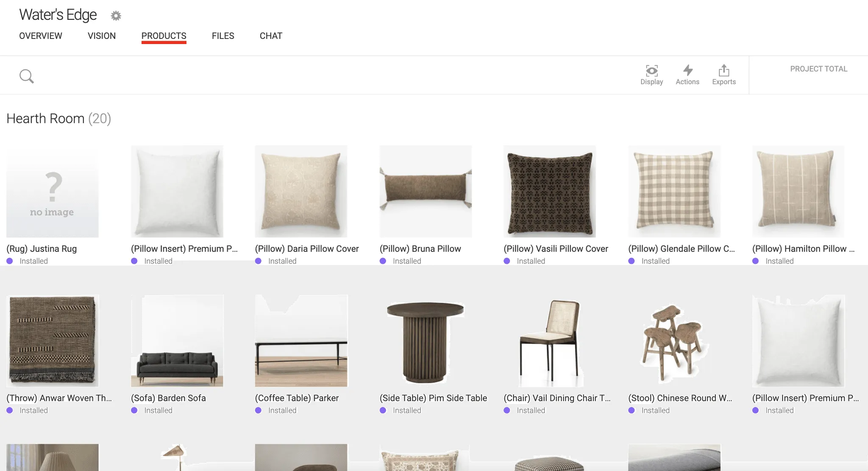Open the Anwar Woven Throw thumbnail
This screenshot has width=868, height=471.
click(x=53, y=341)
